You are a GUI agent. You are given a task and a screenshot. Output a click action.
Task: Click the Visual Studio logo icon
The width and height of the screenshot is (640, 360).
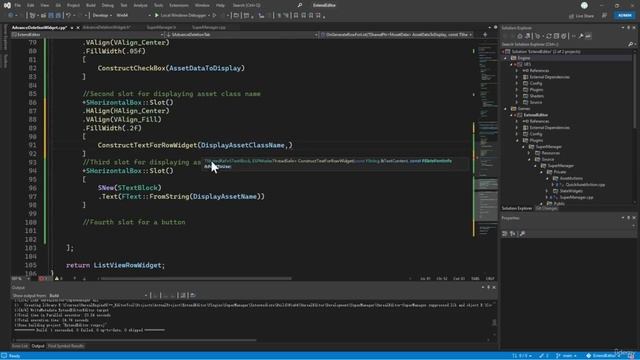click(7, 5)
